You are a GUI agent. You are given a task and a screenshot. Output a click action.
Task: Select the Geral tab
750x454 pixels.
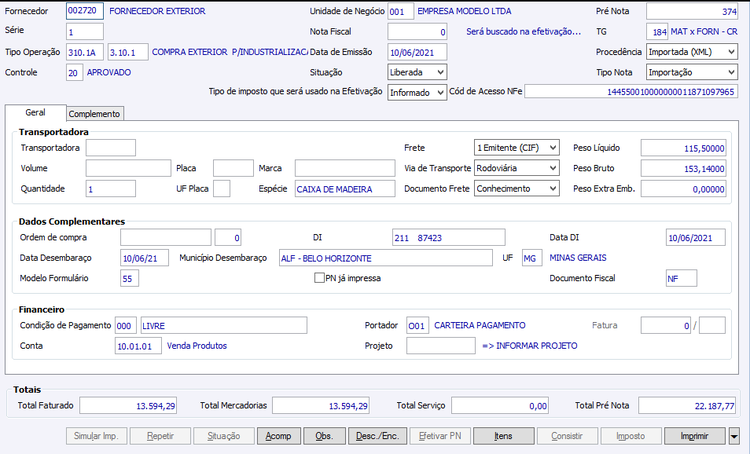[35, 113]
